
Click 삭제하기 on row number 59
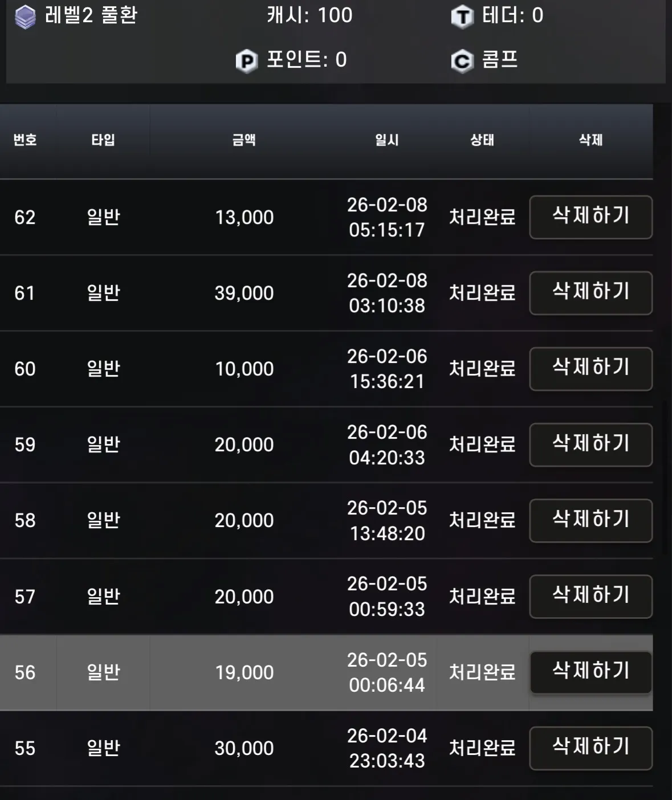590,444
